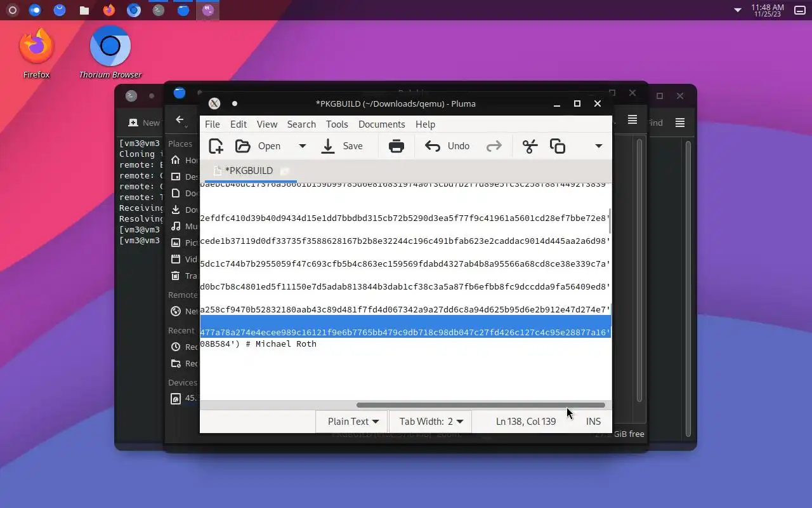
Task: Click the New document icon in Pluma toolbar
Action: 216,146
